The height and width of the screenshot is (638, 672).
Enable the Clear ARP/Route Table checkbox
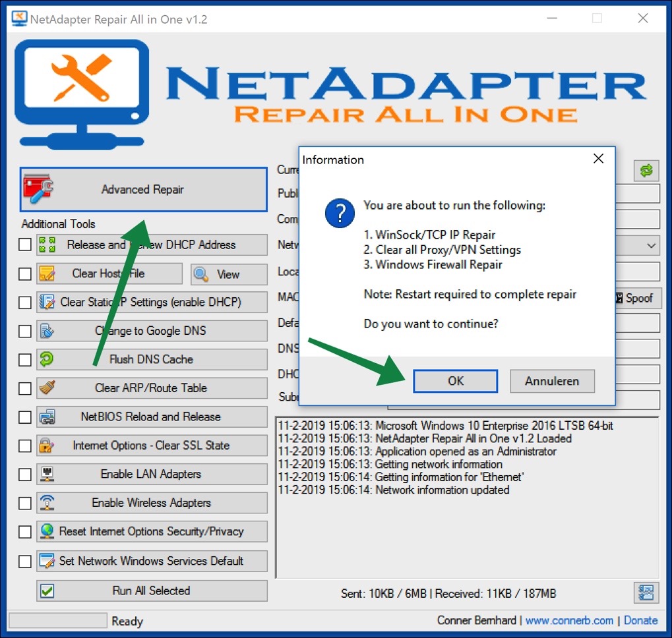coord(25,388)
